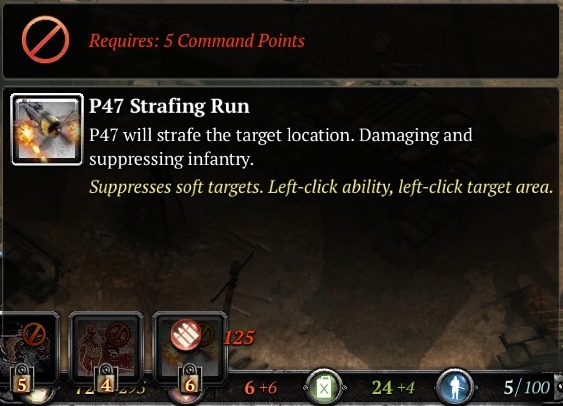
Task: Select the P47 Strafing Run ability thumbnail
Action: point(47,129)
